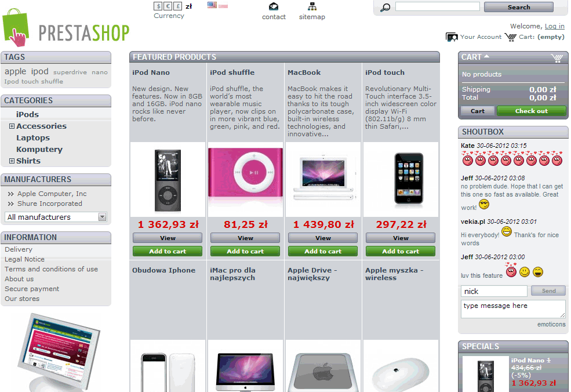This screenshot has height=392, width=571.
Task: Expand the Shirts category
Action: tap(12, 161)
